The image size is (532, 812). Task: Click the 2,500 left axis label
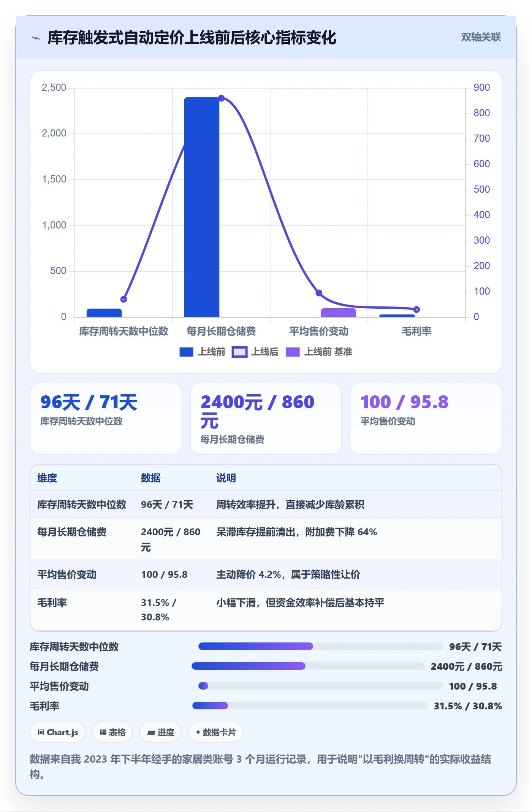pos(54,88)
